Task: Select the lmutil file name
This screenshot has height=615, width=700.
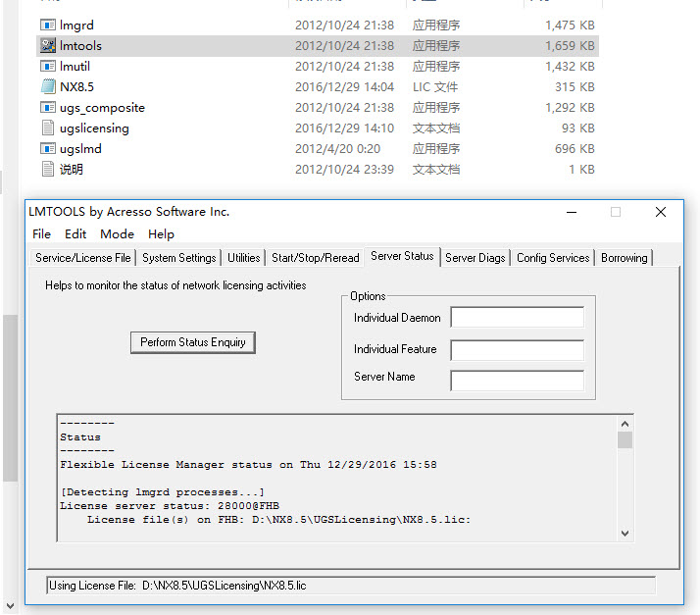Action: (x=75, y=66)
